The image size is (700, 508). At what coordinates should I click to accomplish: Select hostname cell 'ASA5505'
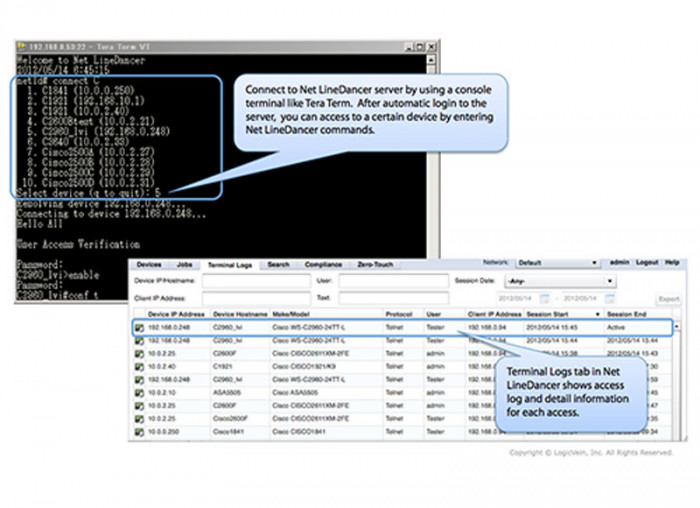pyautogui.click(x=227, y=393)
